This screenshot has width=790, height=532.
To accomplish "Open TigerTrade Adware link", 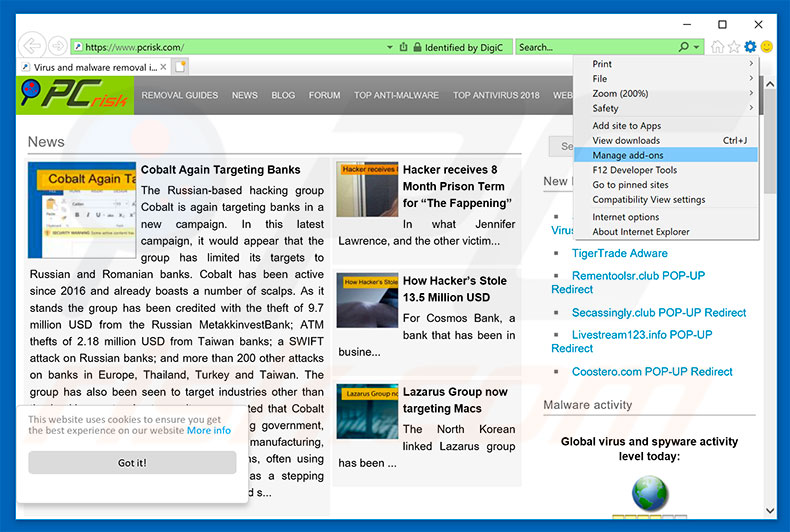I will coord(620,253).
